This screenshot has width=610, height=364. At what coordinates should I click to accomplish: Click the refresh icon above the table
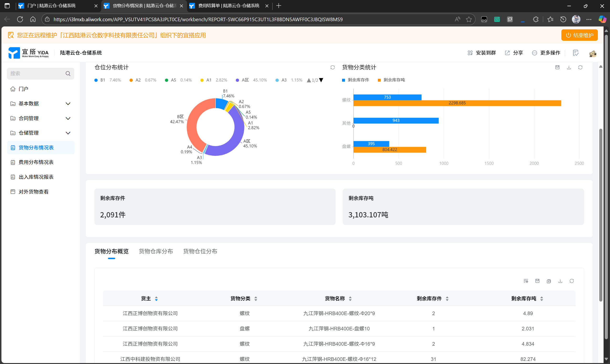(x=571, y=281)
